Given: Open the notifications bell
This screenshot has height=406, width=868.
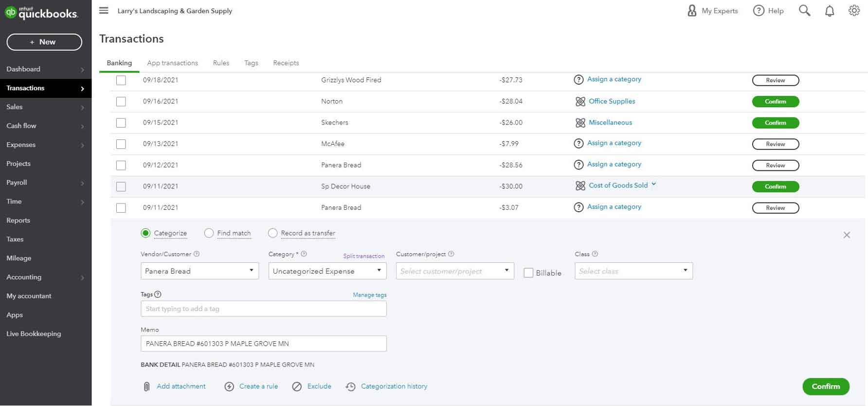Looking at the screenshot, I should pyautogui.click(x=830, y=11).
